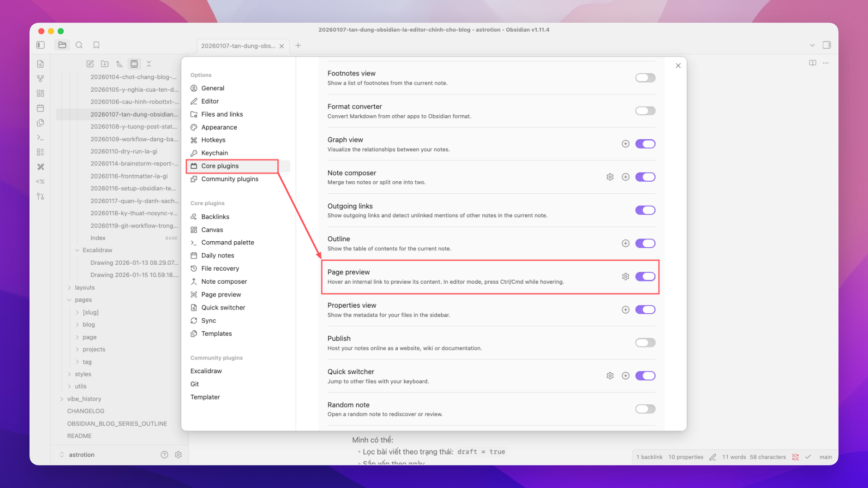Turn on the Publish plugin toggle
The width and height of the screenshot is (868, 488).
[x=645, y=343]
